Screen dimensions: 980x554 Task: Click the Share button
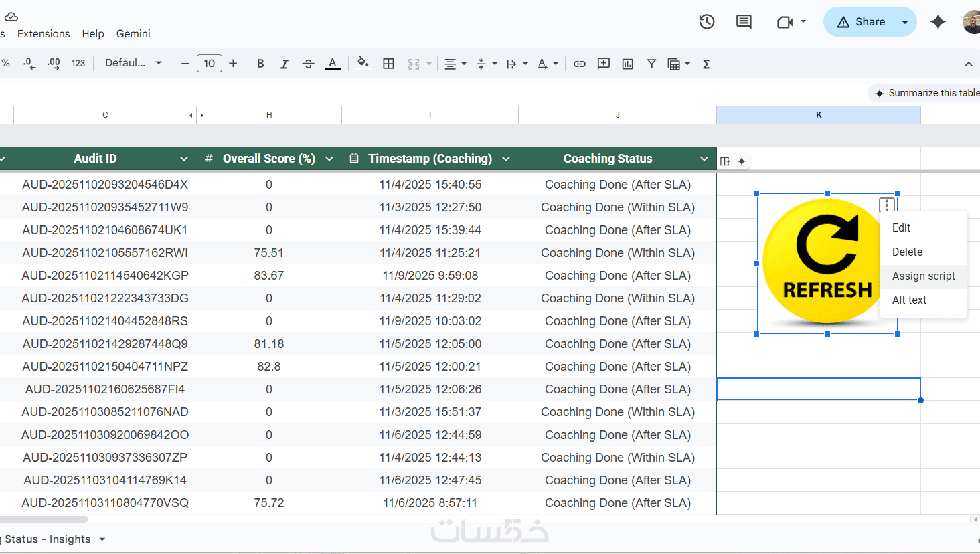[x=861, y=22]
